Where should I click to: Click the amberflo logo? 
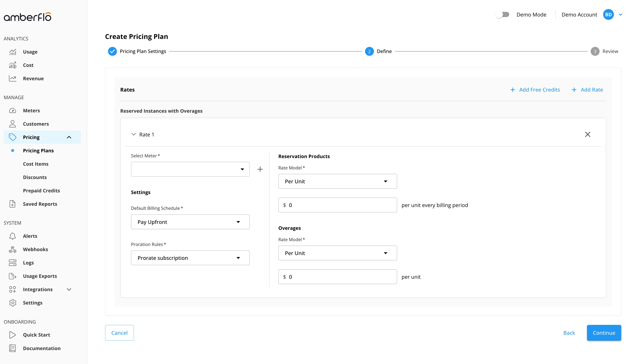click(27, 17)
